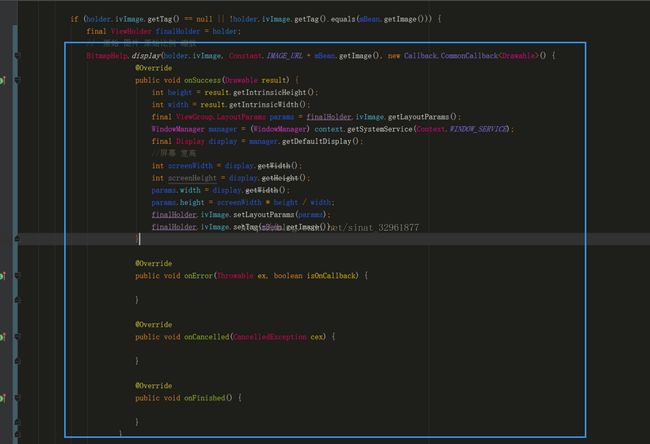The height and width of the screenshot is (444, 650).
Task: Click @Override annotation above onCancelled
Action: point(154,325)
